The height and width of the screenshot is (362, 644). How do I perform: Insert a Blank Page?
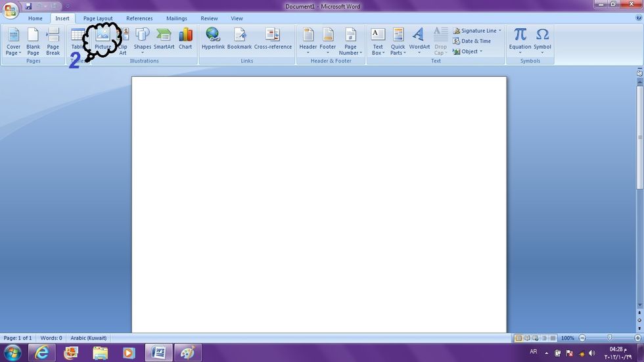tap(33, 41)
